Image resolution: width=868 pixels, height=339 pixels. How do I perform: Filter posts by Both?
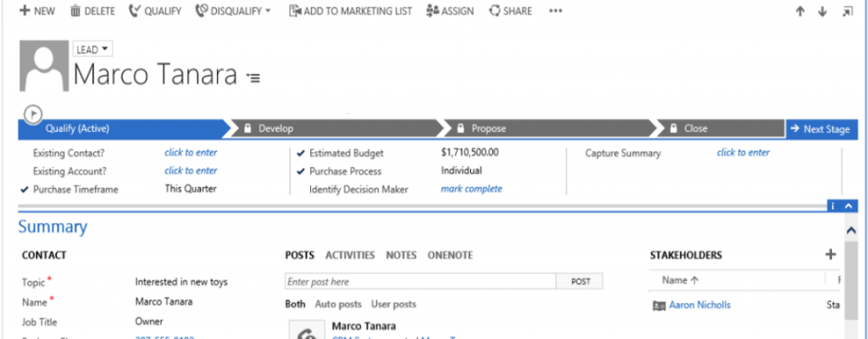pos(295,304)
